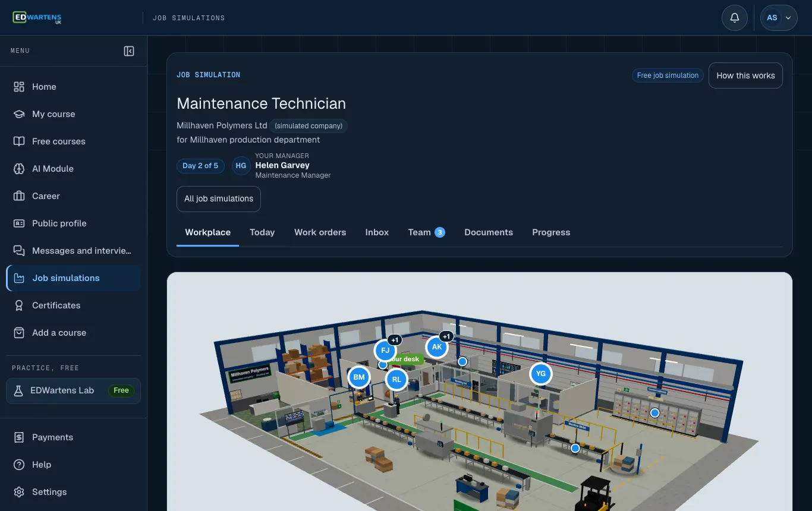Viewport: 812px width, 511px height.
Task: Click the RL avatar marker on floor map
Action: pos(396,379)
